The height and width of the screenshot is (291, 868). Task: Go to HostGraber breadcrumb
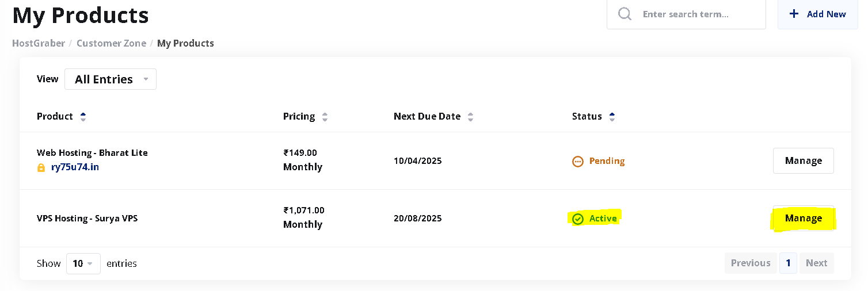click(x=39, y=43)
